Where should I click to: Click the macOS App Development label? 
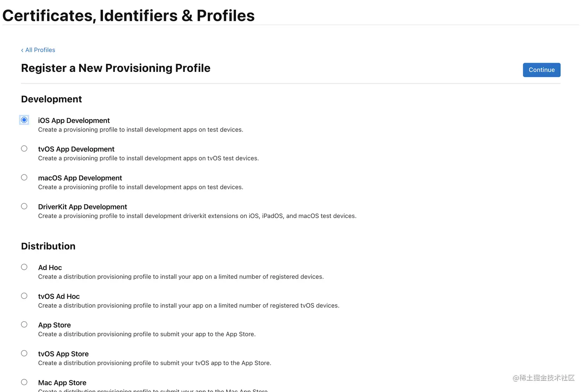[x=80, y=178]
